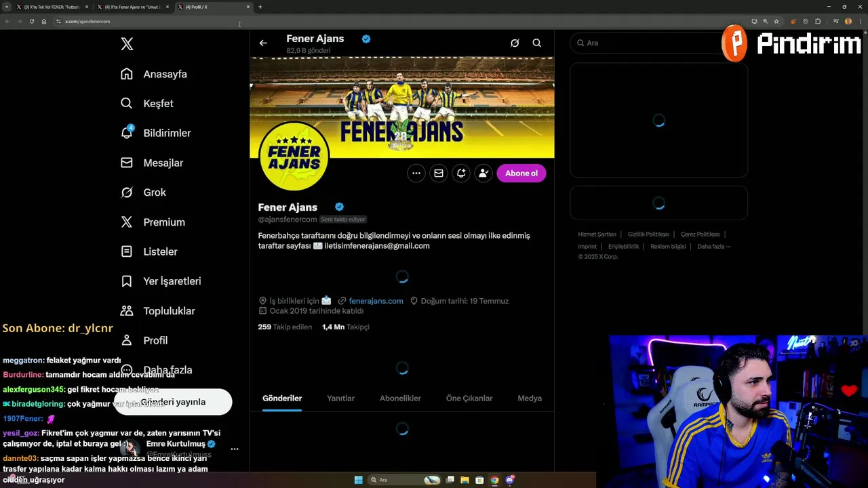Screen dimensions: 868x488
Task: Open Erişilebilirlik footer link
Action: 623,247
